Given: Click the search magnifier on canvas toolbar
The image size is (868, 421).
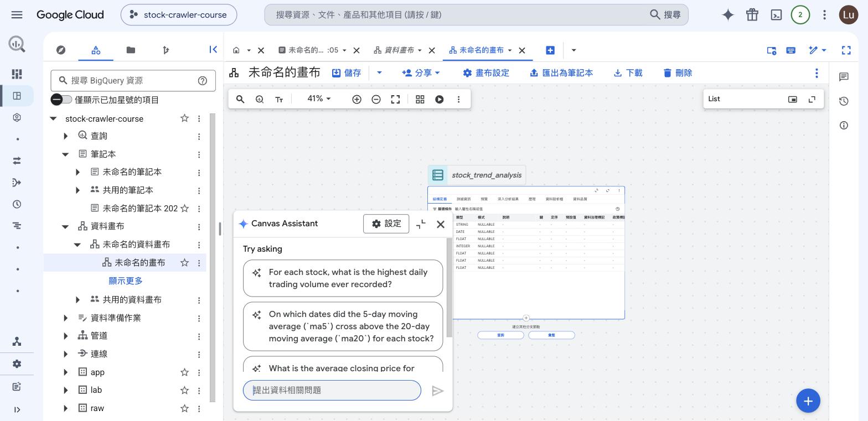Looking at the screenshot, I should click(240, 99).
